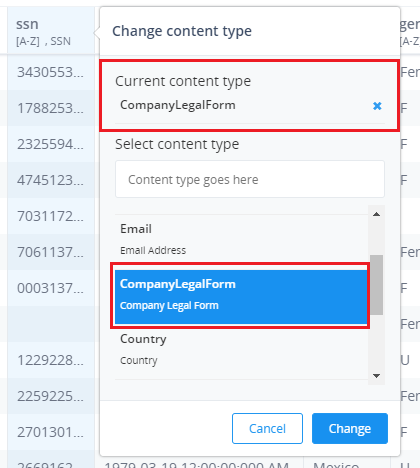The width and height of the screenshot is (420, 468).
Task: Focus the 'Content type goes here' field
Action: [250, 179]
